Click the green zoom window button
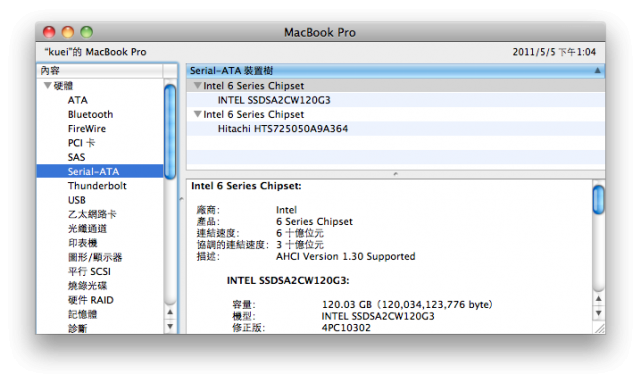 [87, 32]
